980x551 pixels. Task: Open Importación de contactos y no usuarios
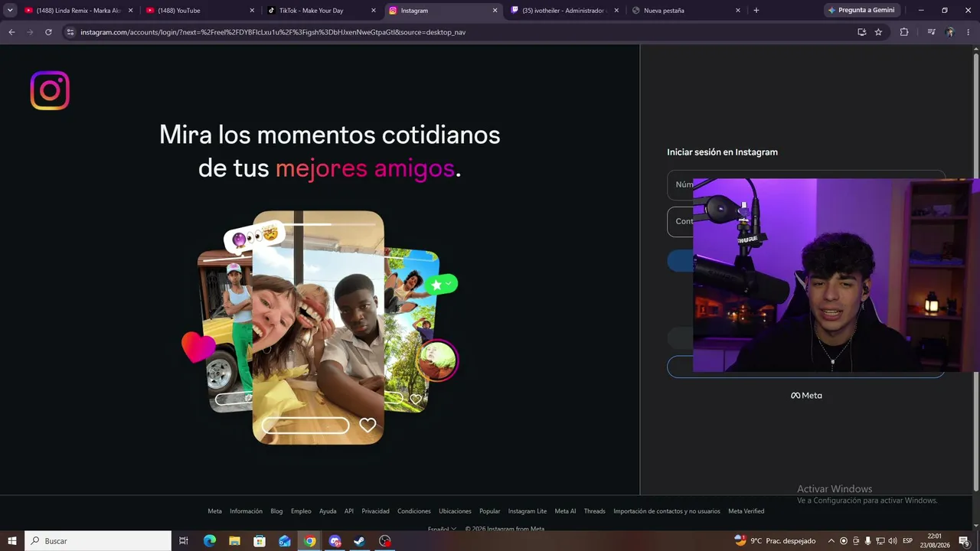click(667, 511)
